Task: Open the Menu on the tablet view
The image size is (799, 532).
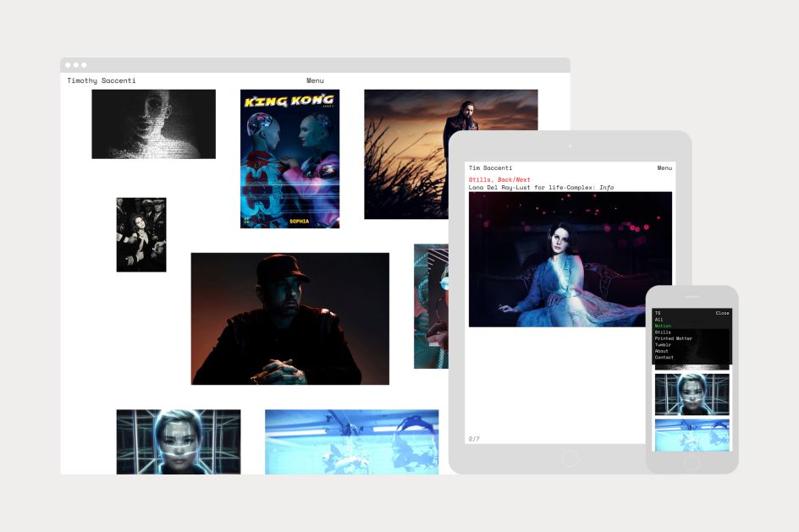Action: click(x=664, y=168)
